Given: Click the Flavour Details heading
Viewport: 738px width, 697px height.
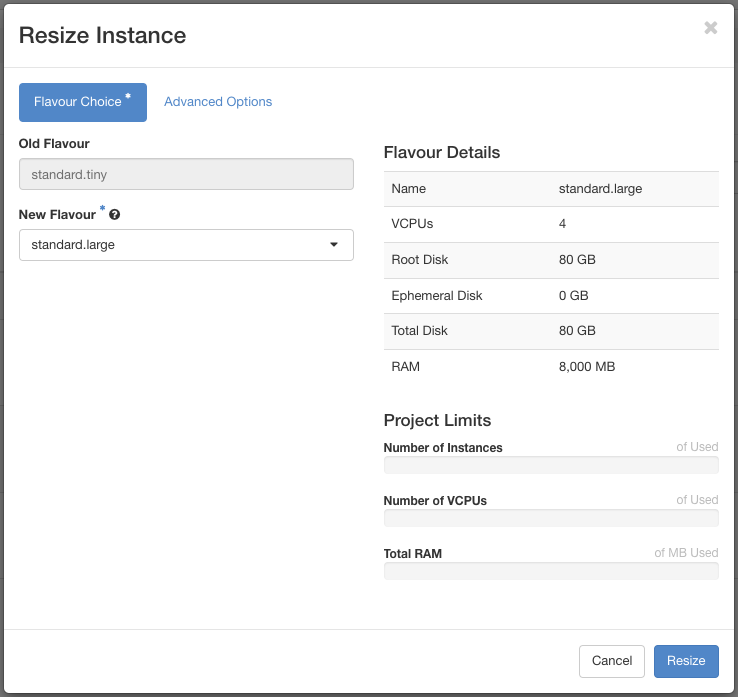Looking at the screenshot, I should (x=442, y=153).
